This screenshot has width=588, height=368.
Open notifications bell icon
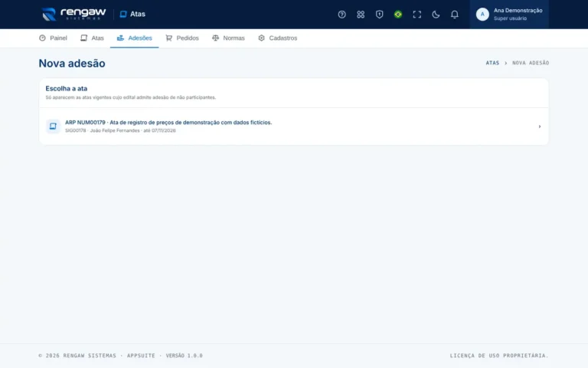point(454,15)
